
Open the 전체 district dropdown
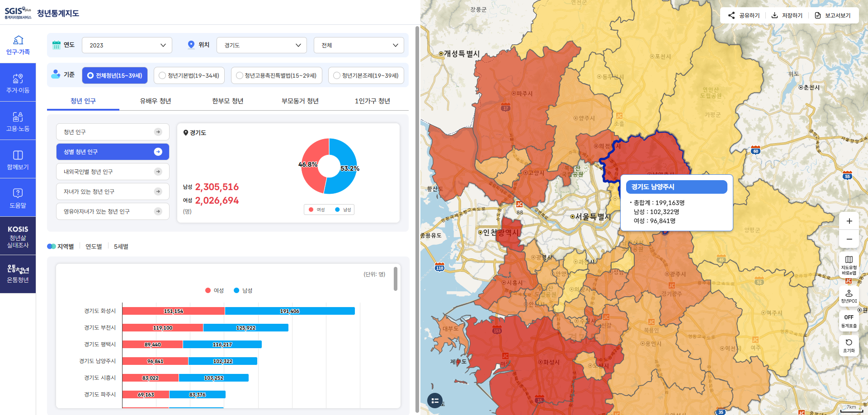tap(359, 45)
